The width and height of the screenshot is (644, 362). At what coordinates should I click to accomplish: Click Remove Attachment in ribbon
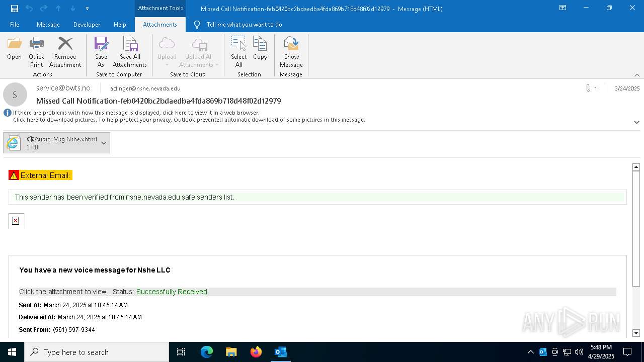tap(65, 52)
